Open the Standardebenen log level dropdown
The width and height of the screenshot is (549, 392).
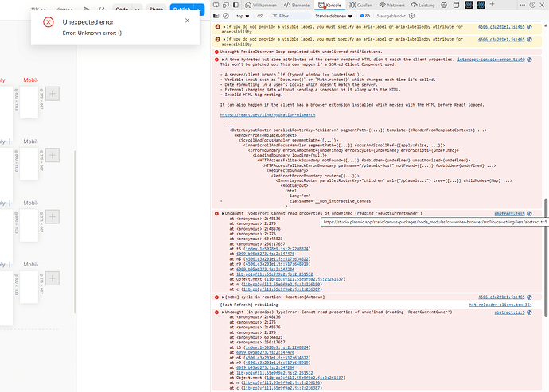333,16
